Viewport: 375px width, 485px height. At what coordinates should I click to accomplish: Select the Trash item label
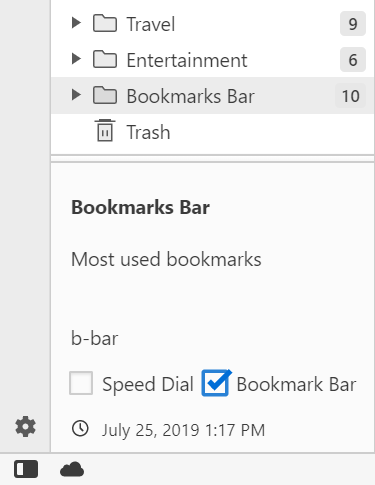(148, 132)
